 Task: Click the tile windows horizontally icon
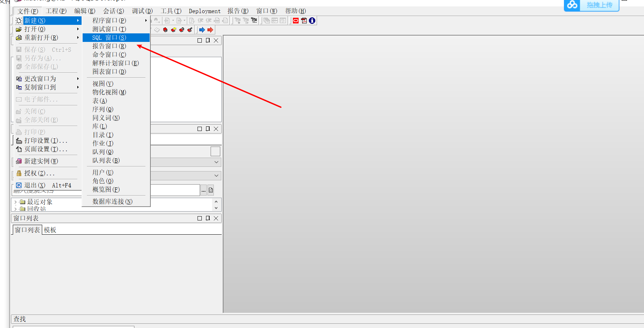274,21
